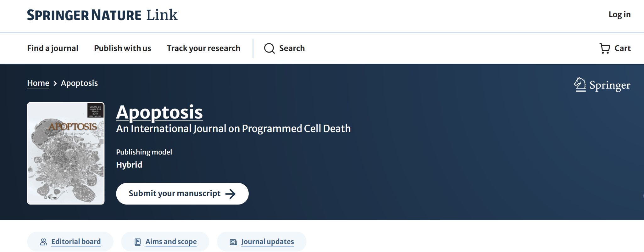Click the magnifying glass search icon
The image size is (644, 252).
point(269,48)
